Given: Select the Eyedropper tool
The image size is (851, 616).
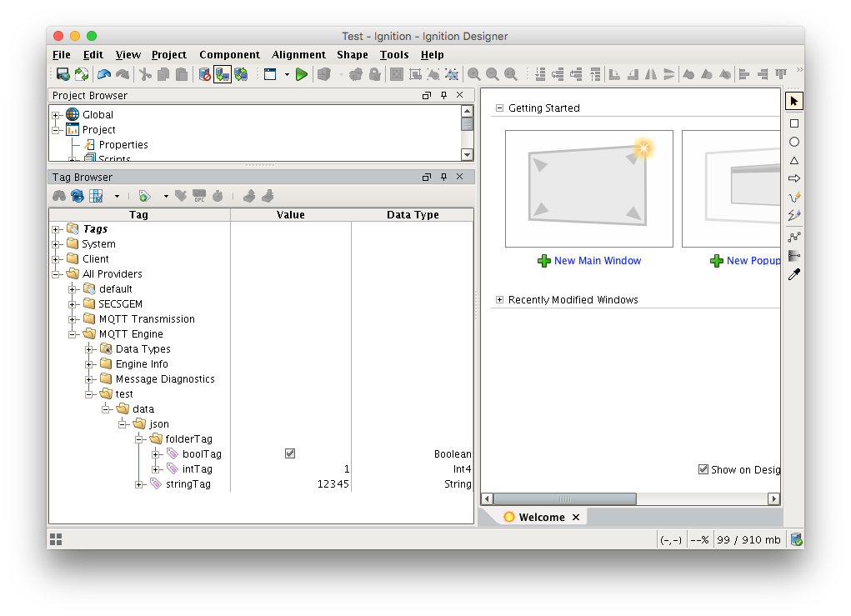Looking at the screenshot, I should 794,274.
